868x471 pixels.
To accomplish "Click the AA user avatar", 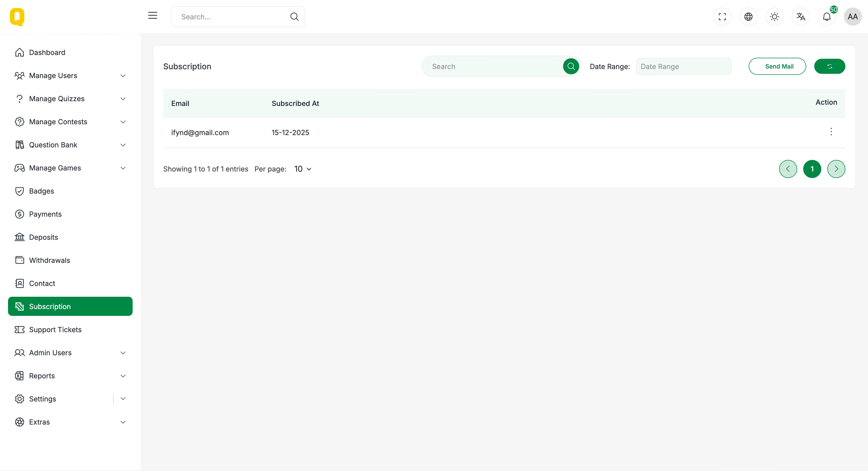I will pyautogui.click(x=852, y=17).
